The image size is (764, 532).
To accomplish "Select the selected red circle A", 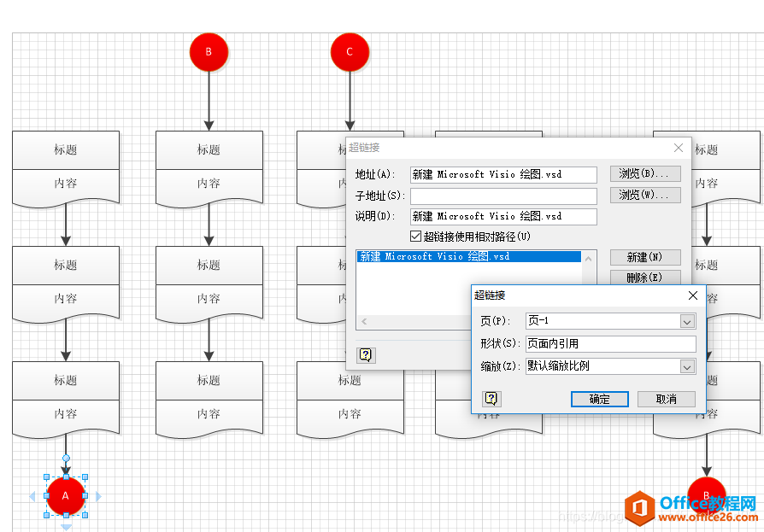I will click(x=65, y=496).
